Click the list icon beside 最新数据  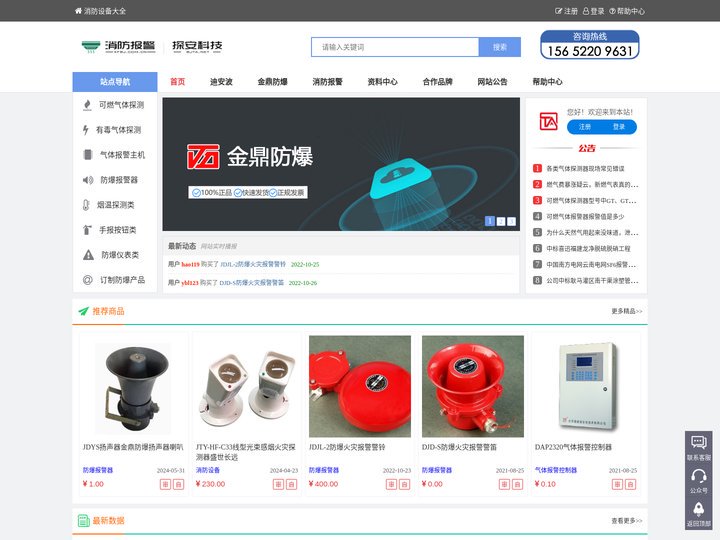(x=84, y=520)
